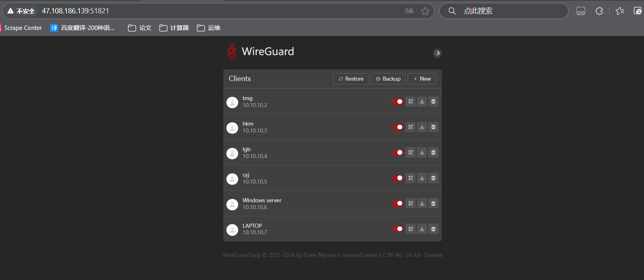
Task: Delete the tmg client
Action: click(433, 102)
